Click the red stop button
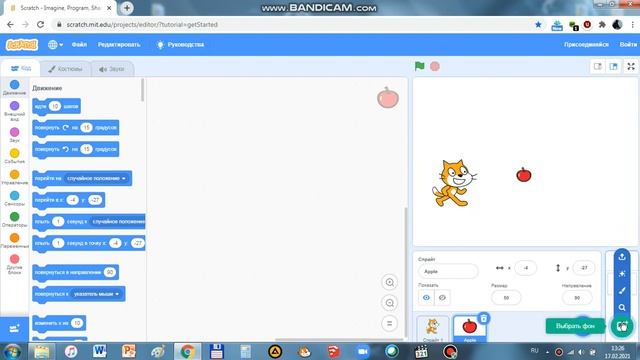The height and width of the screenshot is (360, 640). 435,66
